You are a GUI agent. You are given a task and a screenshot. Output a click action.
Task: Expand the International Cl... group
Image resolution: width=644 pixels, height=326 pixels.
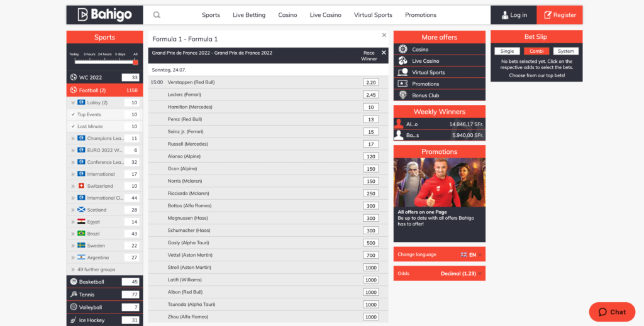pos(73,198)
